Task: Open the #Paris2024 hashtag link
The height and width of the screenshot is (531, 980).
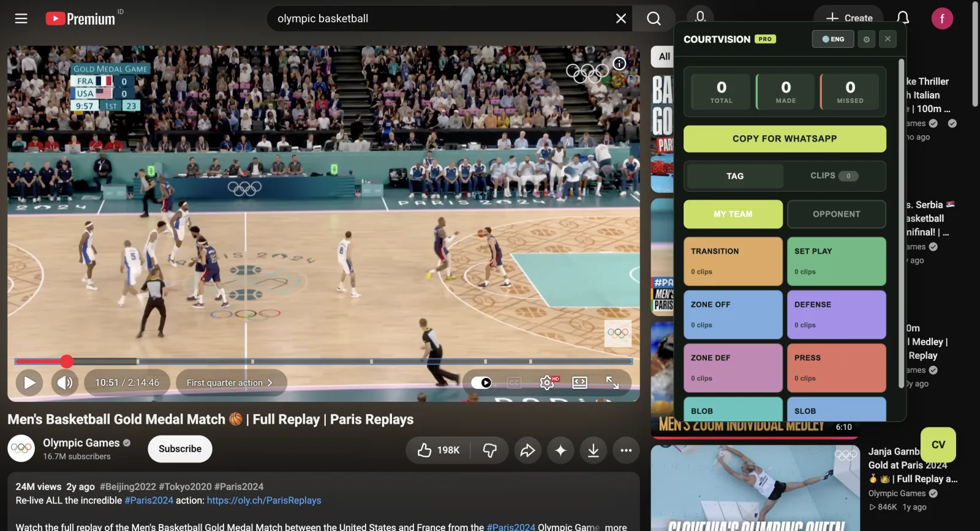Action: tap(149, 500)
